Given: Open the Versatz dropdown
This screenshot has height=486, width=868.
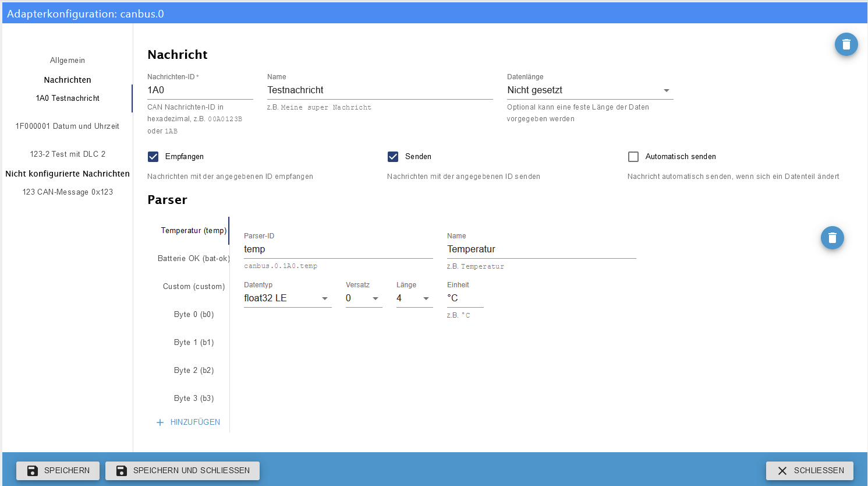Looking at the screenshot, I should click(x=364, y=298).
